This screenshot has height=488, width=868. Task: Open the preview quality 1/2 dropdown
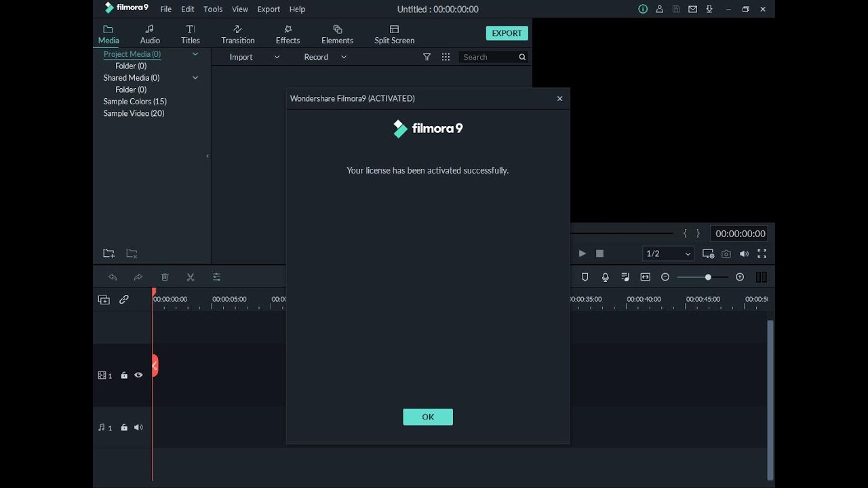coord(668,253)
